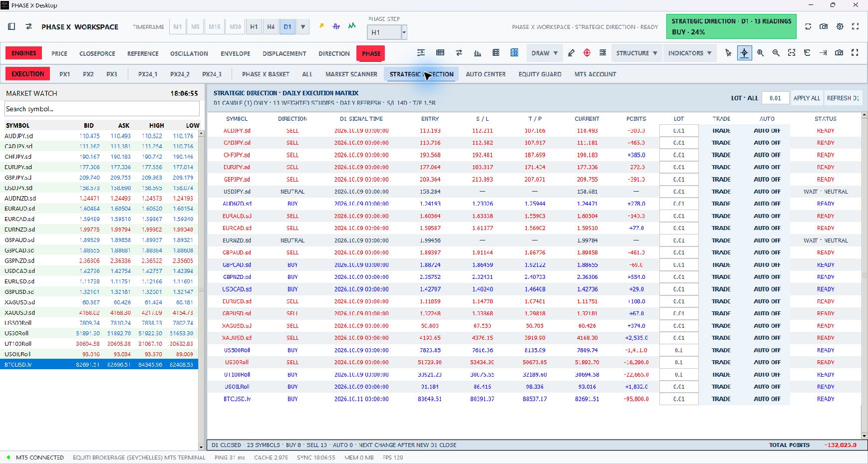This screenshot has width=868, height=464.
Task: Select the arrow pointer cursor tool
Action: click(x=728, y=53)
